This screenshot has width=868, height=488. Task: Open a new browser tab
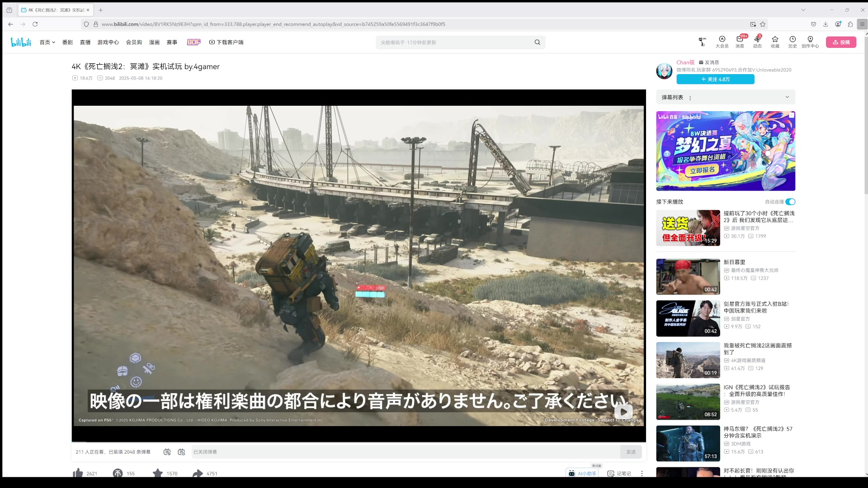[x=100, y=10]
